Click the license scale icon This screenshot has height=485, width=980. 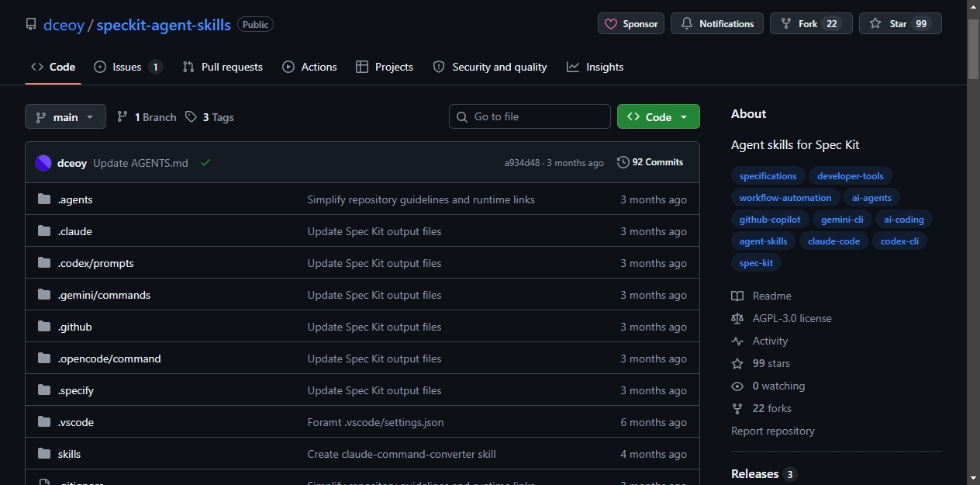[x=737, y=318]
